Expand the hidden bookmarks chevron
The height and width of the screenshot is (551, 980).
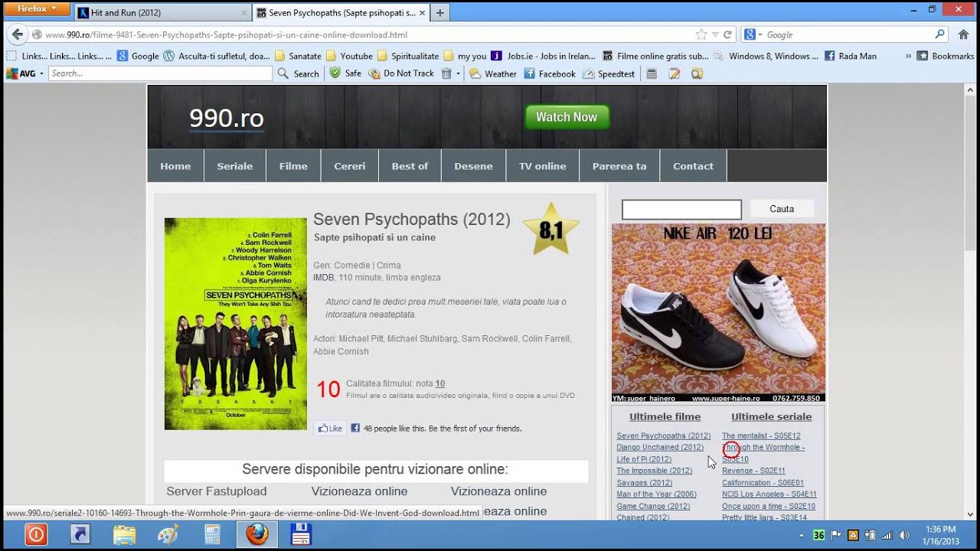coord(908,56)
